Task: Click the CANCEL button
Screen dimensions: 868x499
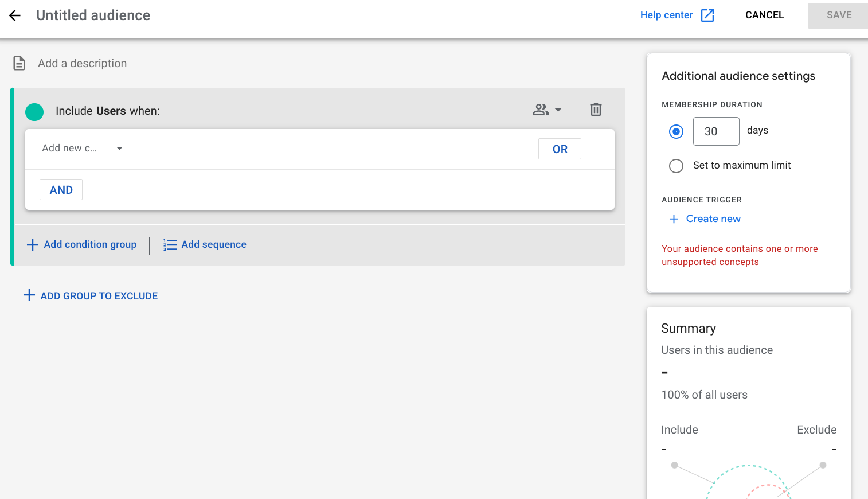Action: 764,15
